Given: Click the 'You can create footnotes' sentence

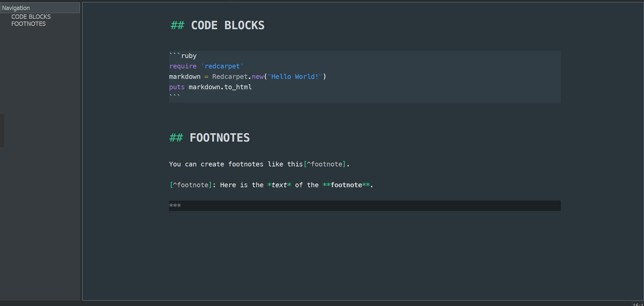Looking at the screenshot, I should click(x=259, y=164).
